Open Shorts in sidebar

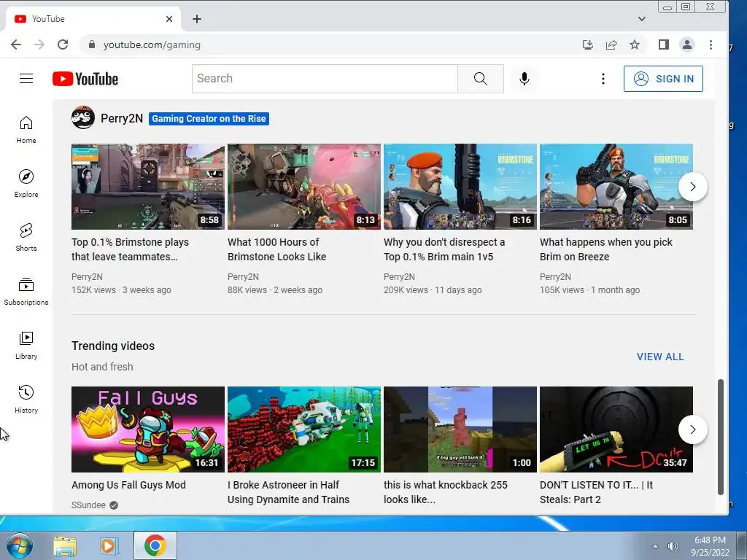click(x=26, y=237)
